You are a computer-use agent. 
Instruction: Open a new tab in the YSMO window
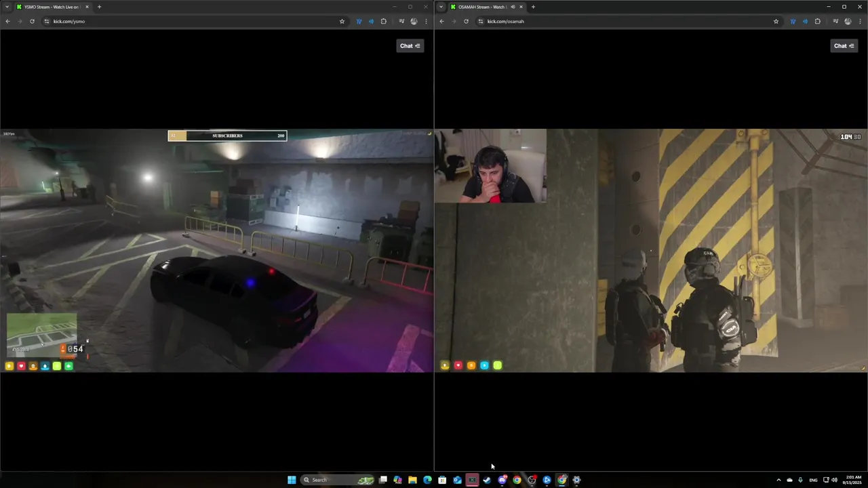tap(99, 7)
